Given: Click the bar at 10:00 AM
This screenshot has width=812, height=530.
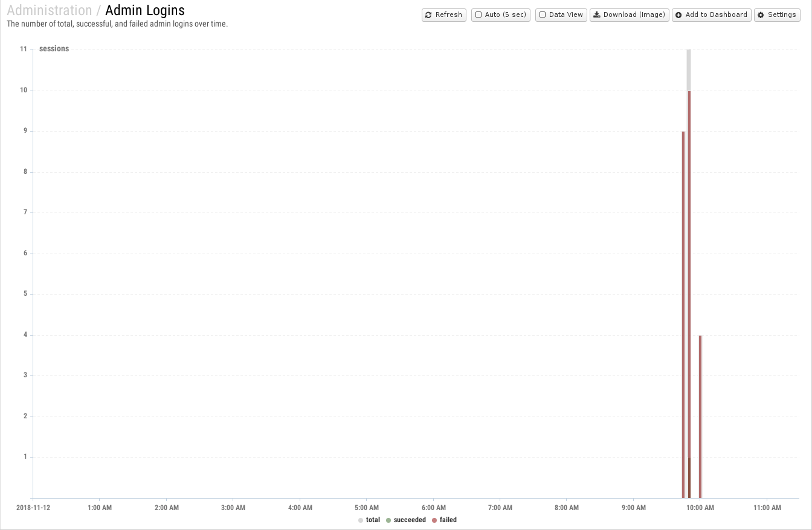Looking at the screenshot, I should point(700,417).
